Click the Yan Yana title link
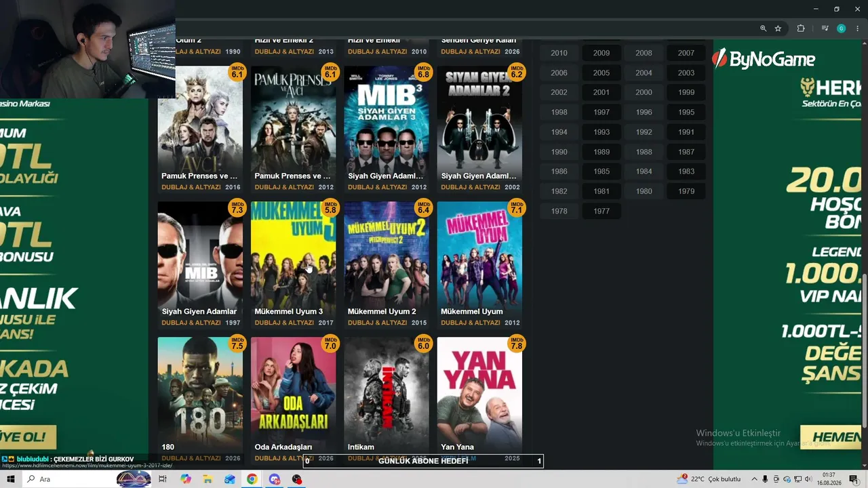The image size is (868, 488). point(458,447)
